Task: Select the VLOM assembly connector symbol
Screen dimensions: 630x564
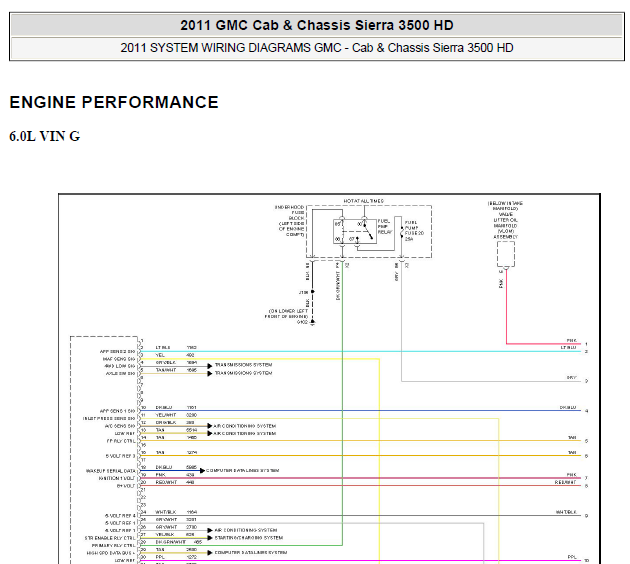Action: 504,257
